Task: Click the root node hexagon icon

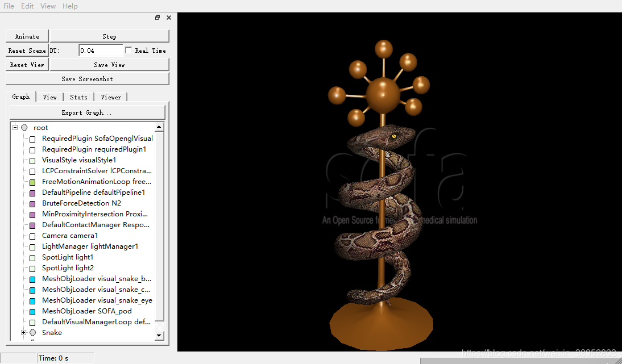Action: [x=24, y=128]
